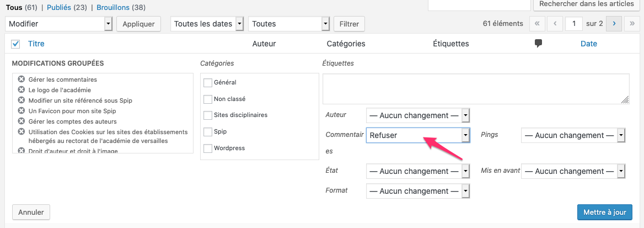Remove "Gérer les comptes des auteurs" item
Viewport: 644px width, 228px height.
click(22, 121)
